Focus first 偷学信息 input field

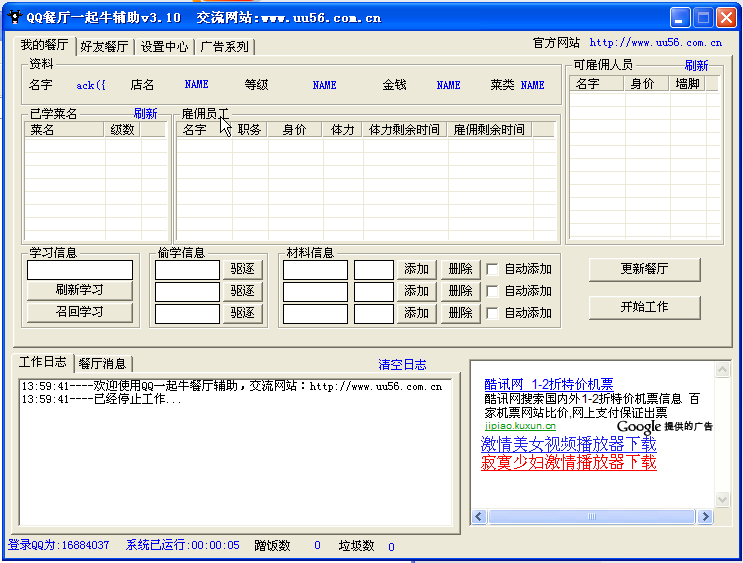click(187, 270)
